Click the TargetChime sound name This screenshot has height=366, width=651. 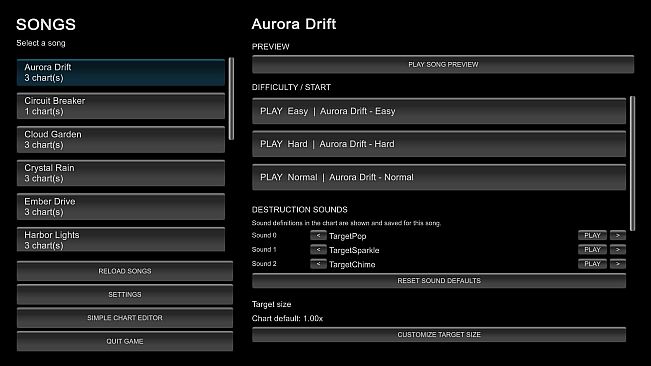[x=352, y=264]
